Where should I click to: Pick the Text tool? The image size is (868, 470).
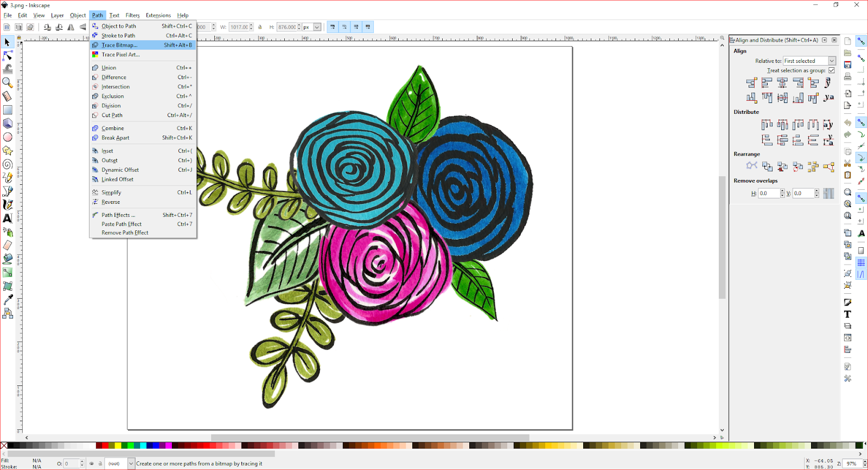pos(8,218)
